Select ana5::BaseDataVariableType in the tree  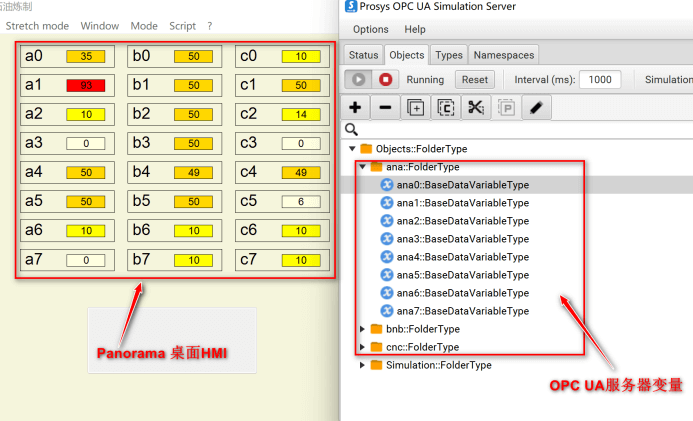462,275
